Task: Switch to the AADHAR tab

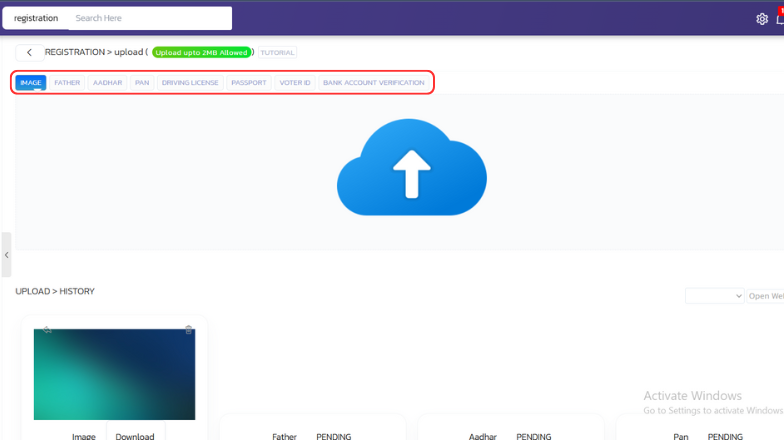Action: (x=107, y=83)
